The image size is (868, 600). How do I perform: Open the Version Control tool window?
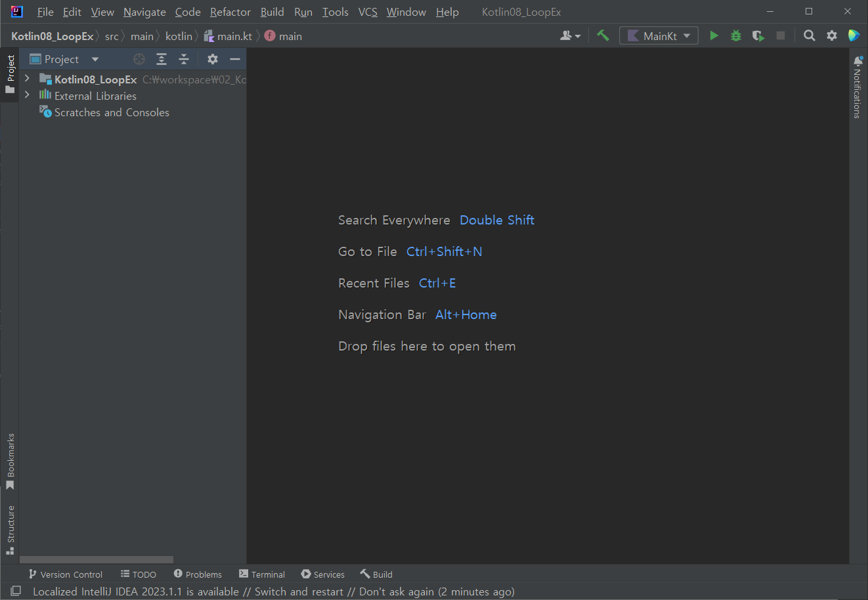click(66, 574)
